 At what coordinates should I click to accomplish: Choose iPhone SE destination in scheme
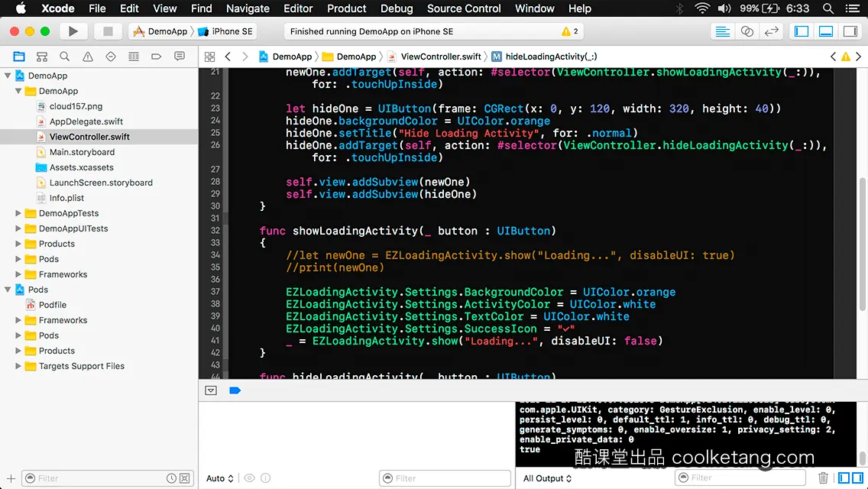pyautogui.click(x=226, y=31)
